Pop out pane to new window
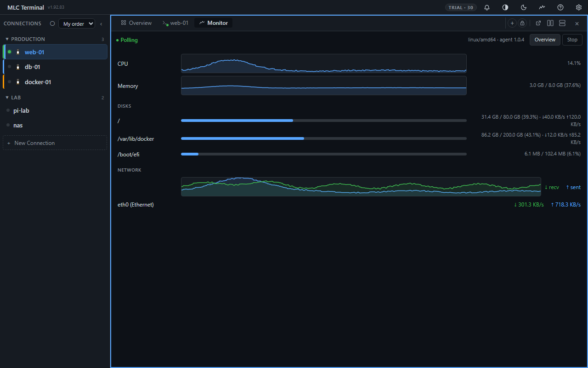Viewport: 588px width, 368px height. 538,23
